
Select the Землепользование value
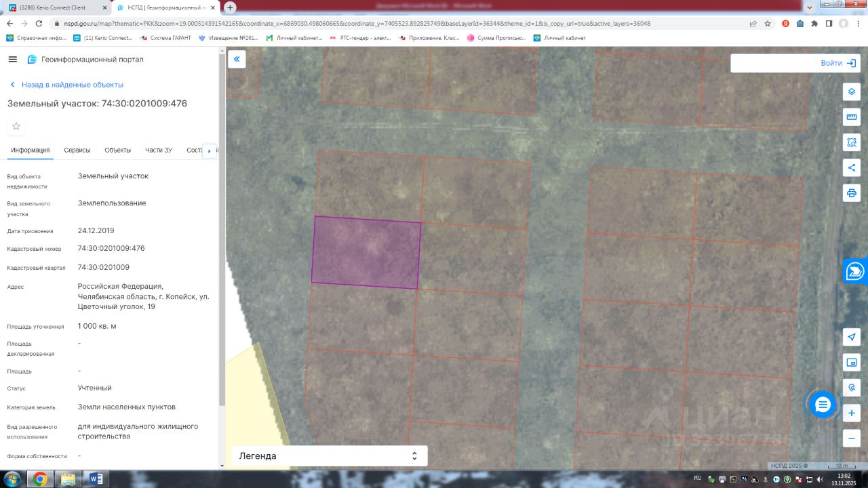coord(111,203)
